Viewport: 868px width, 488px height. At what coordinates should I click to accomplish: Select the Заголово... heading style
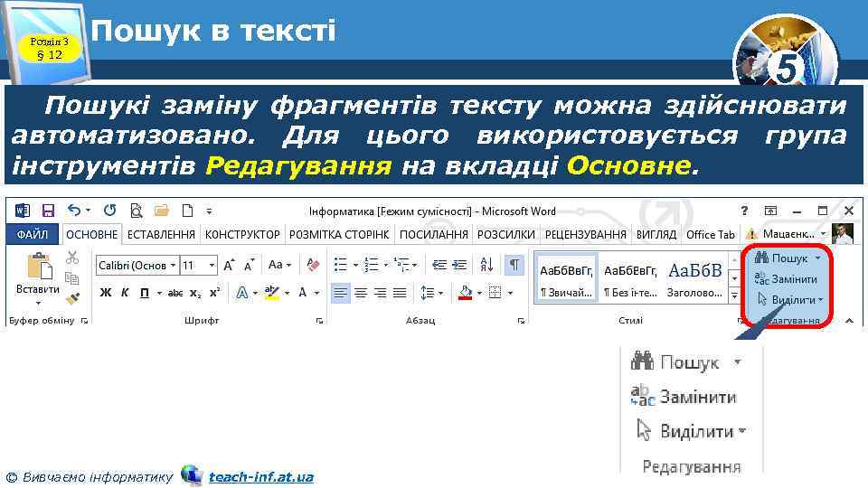(x=694, y=279)
